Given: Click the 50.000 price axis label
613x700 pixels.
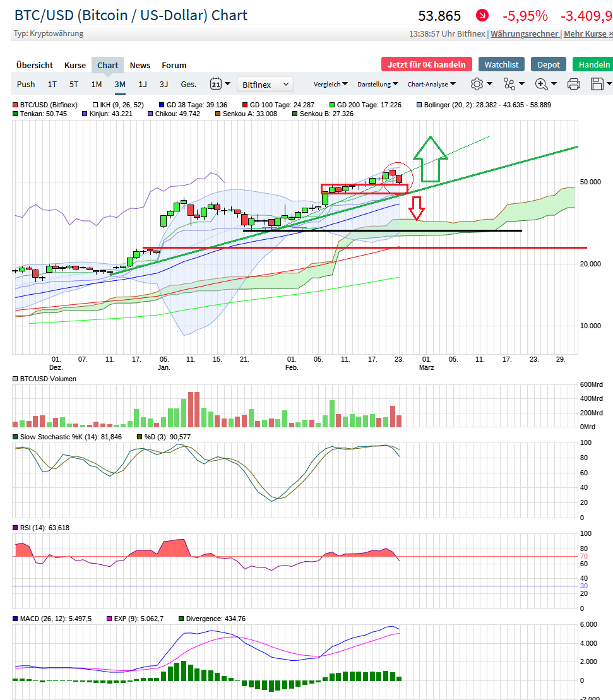Looking at the screenshot, I should (x=590, y=182).
